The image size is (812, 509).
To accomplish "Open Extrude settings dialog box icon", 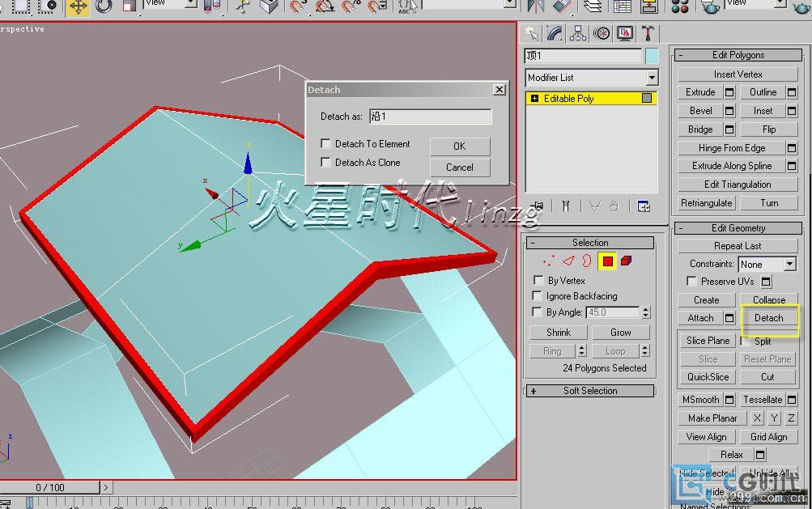I will coord(729,92).
